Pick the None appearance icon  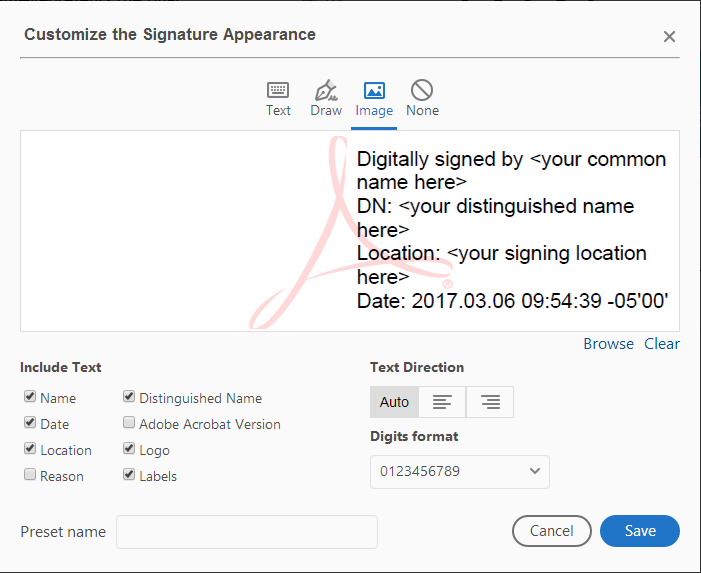pyautogui.click(x=422, y=90)
